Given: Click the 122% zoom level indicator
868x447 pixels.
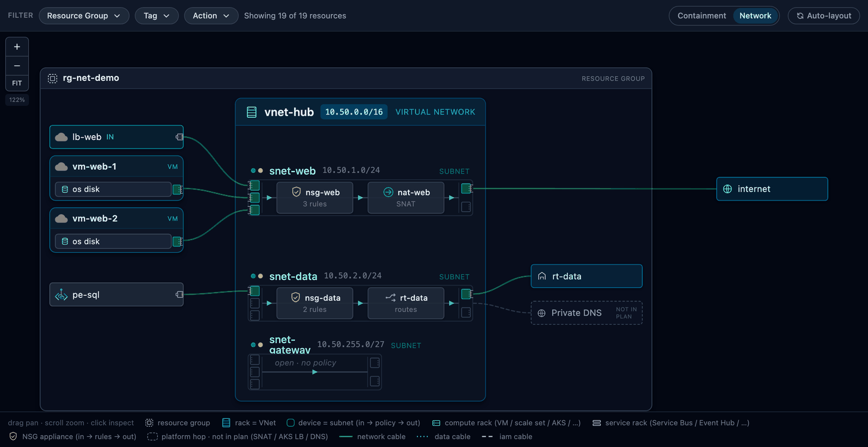Looking at the screenshot, I should point(17,100).
